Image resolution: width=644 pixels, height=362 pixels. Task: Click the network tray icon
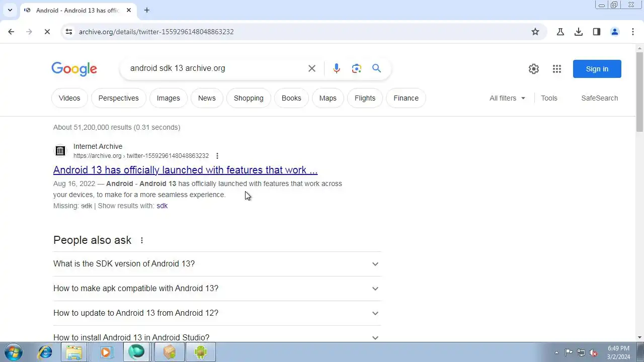pos(581,352)
